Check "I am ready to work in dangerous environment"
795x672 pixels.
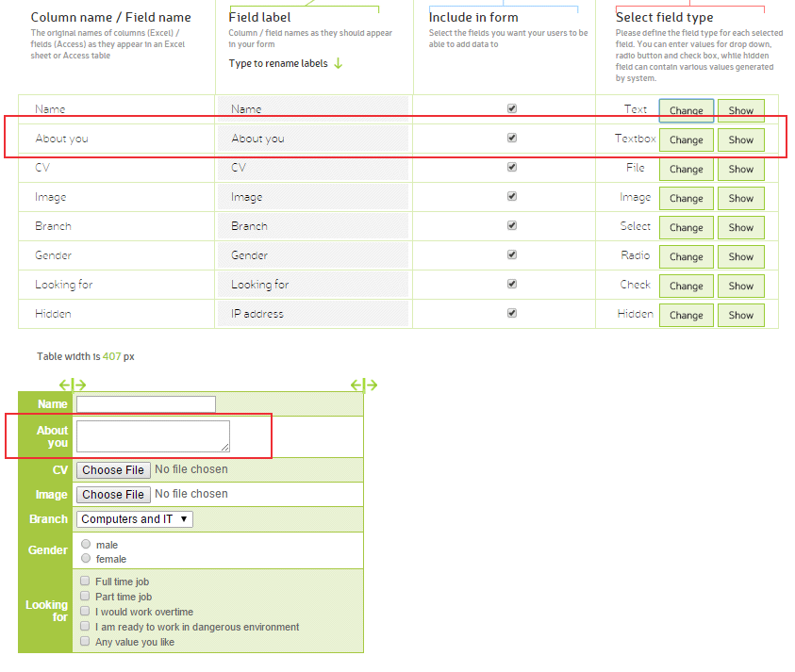(84, 625)
